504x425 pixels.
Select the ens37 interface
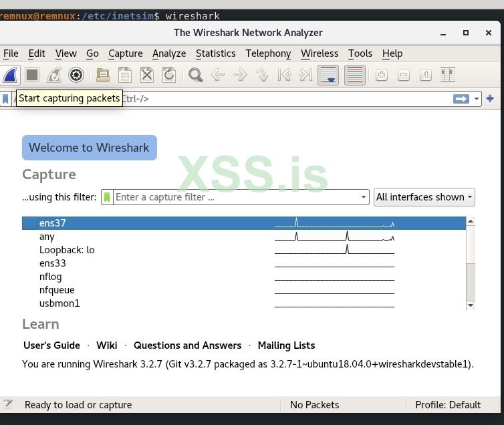point(244,223)
